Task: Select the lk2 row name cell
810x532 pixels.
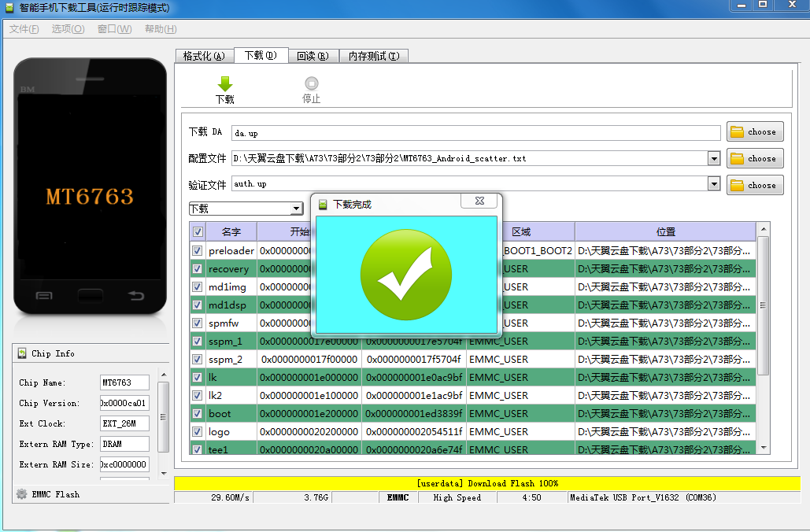Action: click(231, 395)
